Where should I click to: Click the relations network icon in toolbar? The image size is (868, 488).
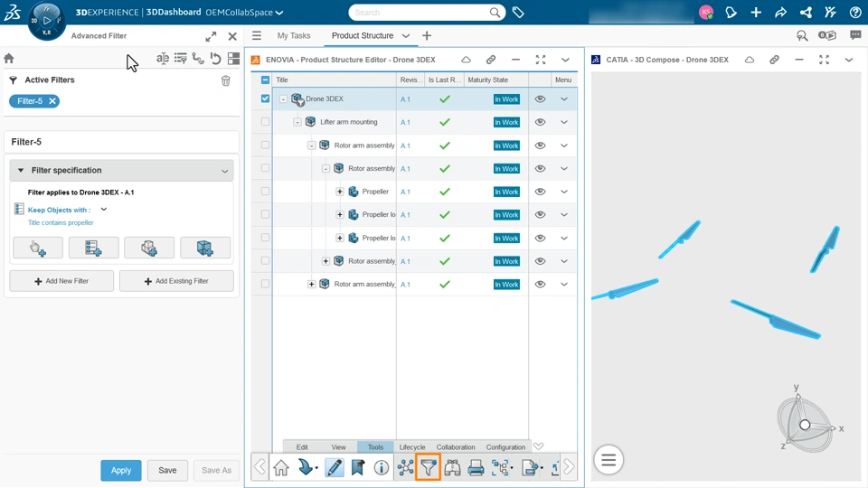coord(405,467)
